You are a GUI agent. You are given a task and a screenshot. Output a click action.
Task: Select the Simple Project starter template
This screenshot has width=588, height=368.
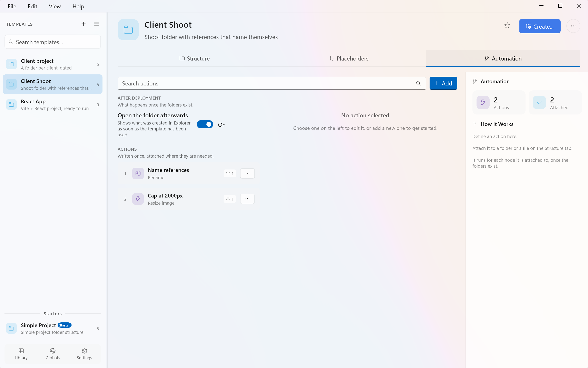coord(53,329)
